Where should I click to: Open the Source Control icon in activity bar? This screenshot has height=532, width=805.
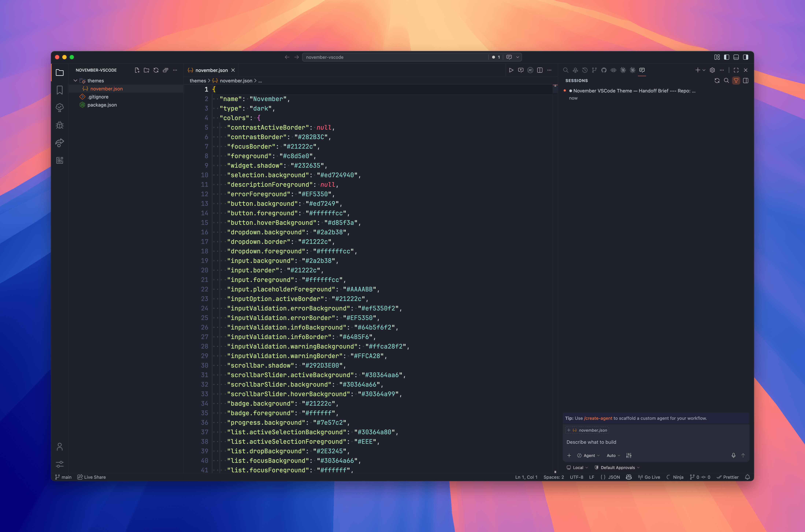pyautogui.click(x=60, y=108)
